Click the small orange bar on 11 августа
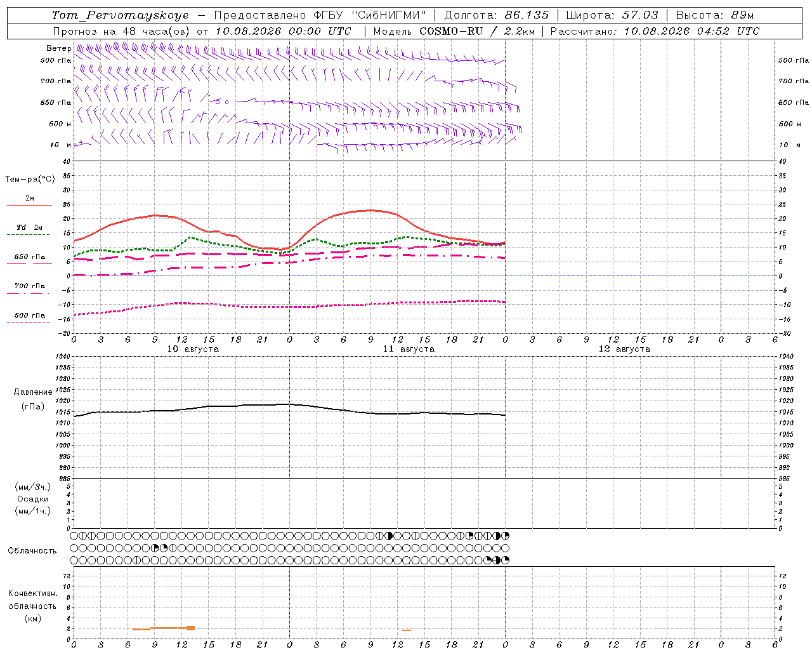 [x=407, y=630]
